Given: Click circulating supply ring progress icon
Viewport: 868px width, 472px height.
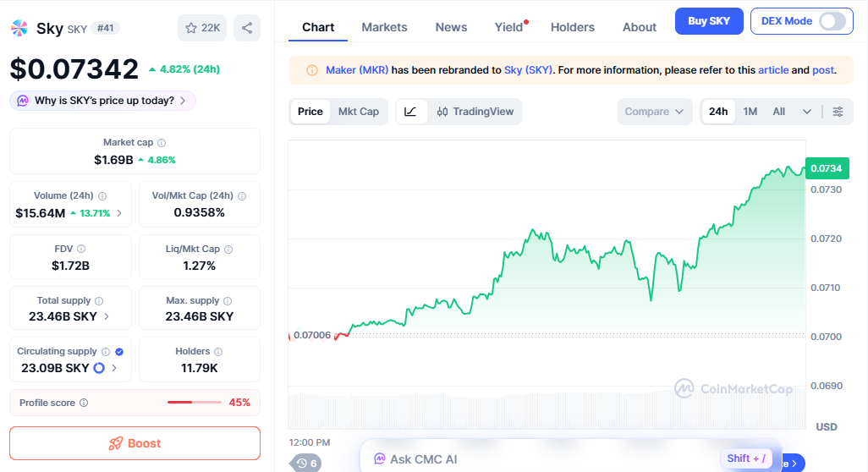Looking at the screenshot, I should click(99, 368).
